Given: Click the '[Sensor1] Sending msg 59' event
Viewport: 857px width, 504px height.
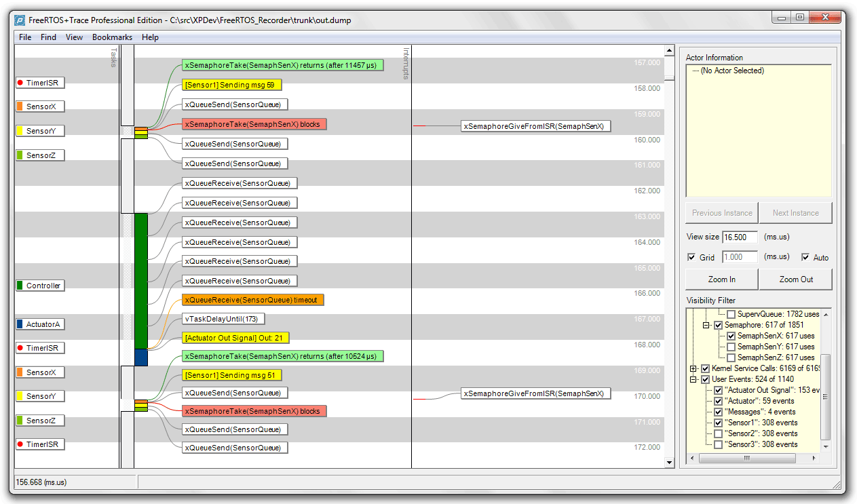Looking at the screenshot, I should pyautogui.click(x=231, y=85).
